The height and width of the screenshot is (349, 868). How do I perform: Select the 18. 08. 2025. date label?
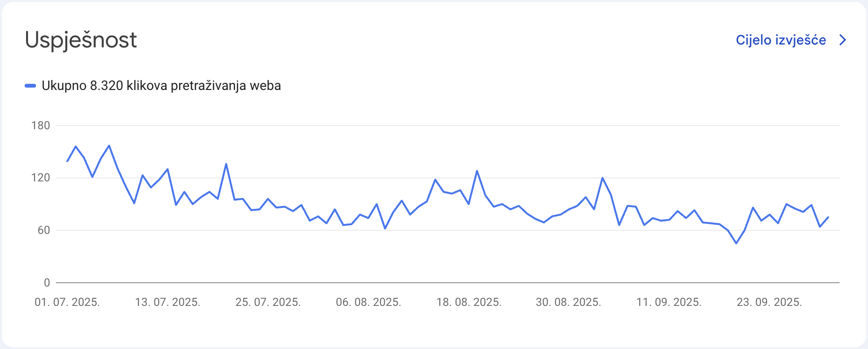tap(469, 302)
